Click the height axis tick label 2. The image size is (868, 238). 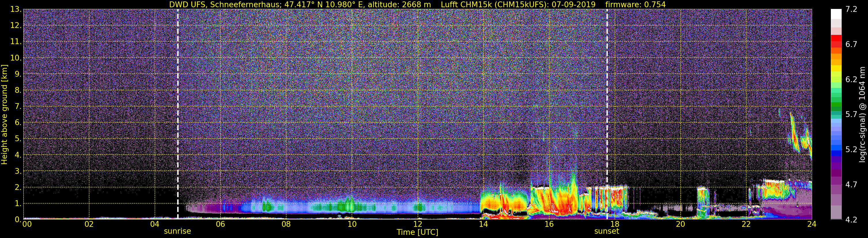point(18,187)
